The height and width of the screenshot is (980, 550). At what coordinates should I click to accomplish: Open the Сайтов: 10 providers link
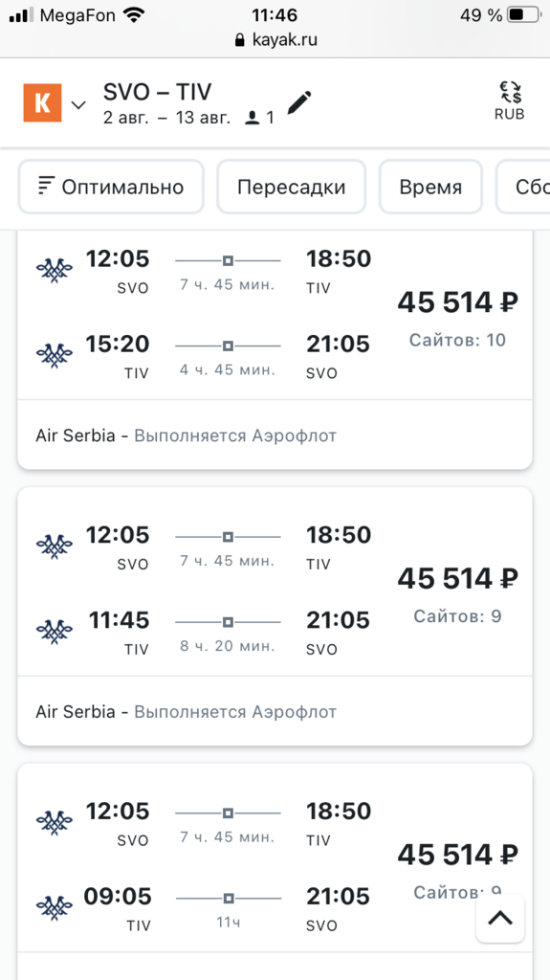457,340
